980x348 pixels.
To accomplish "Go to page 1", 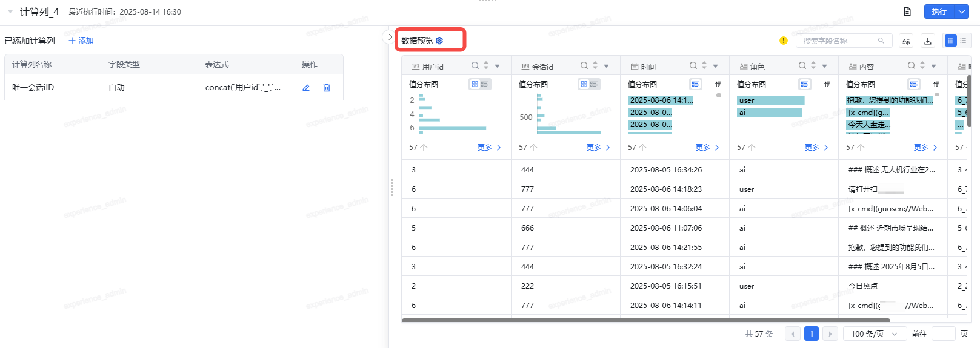I will [x=812, y=333].
